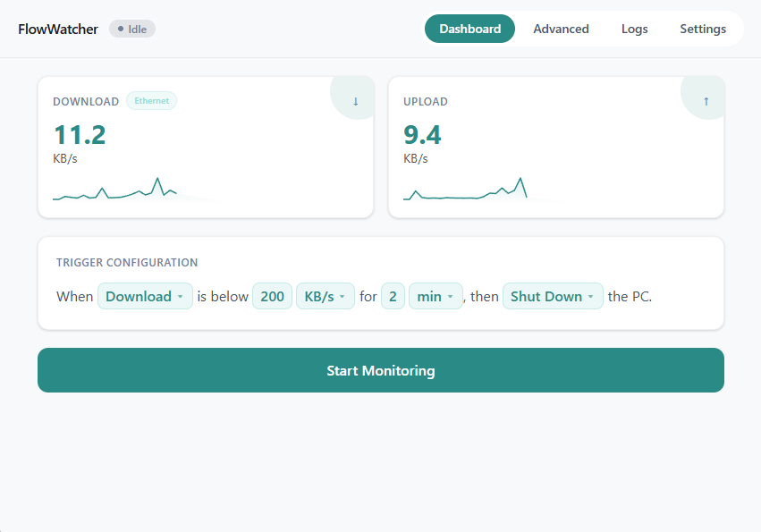Click the download speed sparkline graph

coord(134,190)
